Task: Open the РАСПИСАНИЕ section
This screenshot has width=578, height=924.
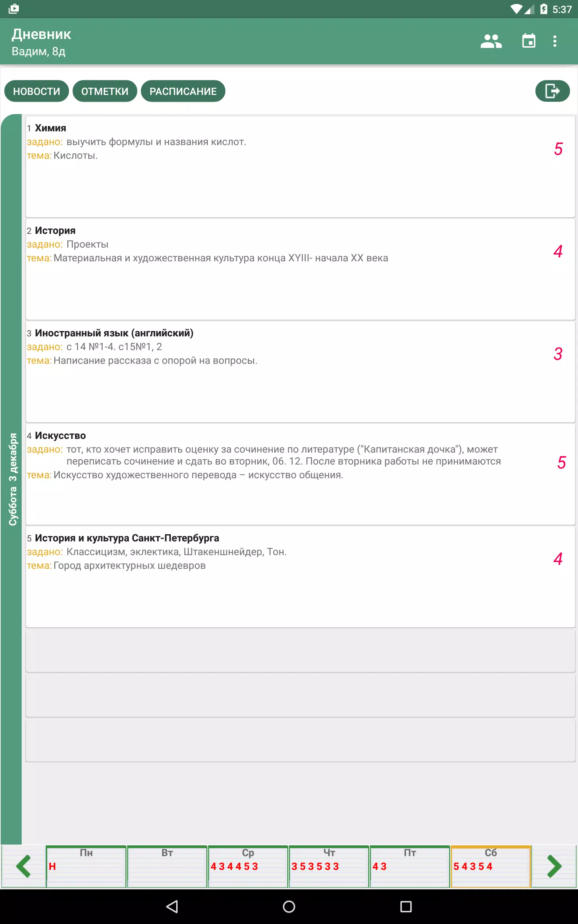Action: 183,91
